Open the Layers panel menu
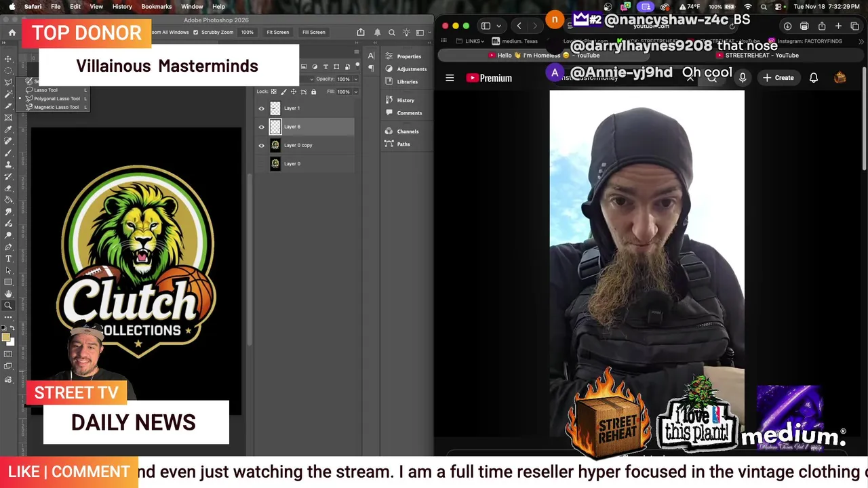 (x=357, y=52)
